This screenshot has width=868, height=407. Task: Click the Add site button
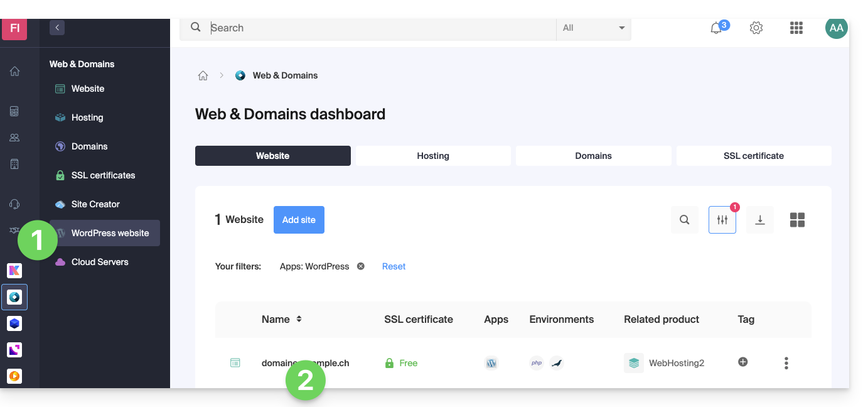[299, 220]
